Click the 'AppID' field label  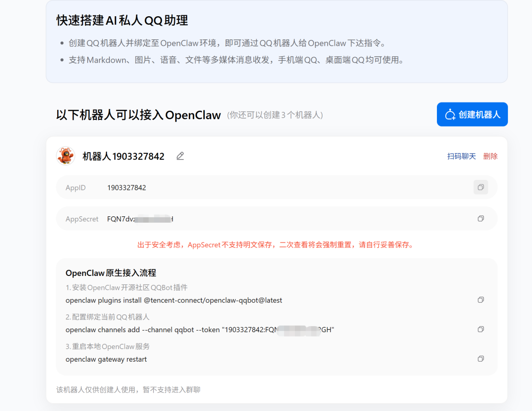click(76, 188)
